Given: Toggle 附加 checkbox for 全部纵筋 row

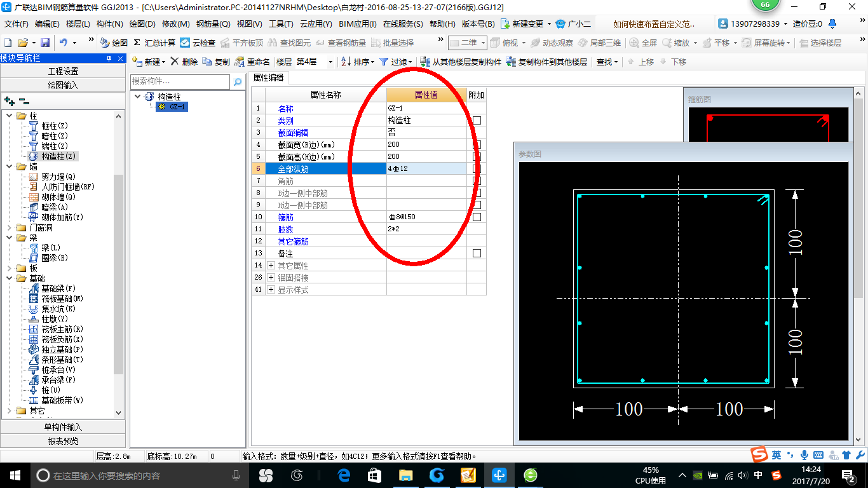Looking at the screenshot, I should [477, 168].
